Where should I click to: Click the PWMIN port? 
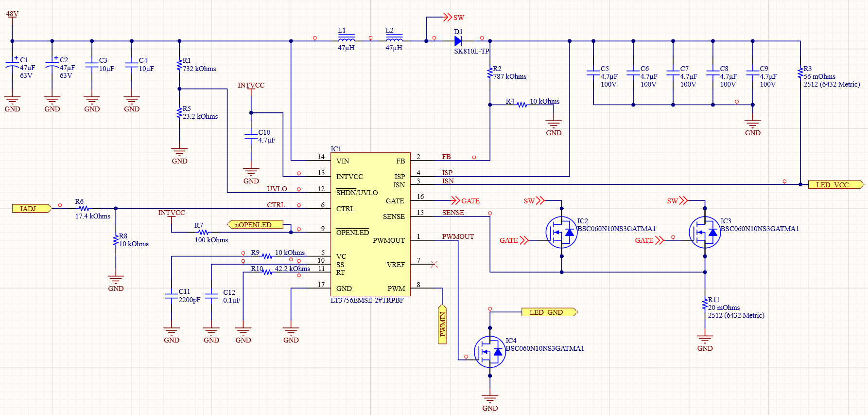(x=442, y=325)
